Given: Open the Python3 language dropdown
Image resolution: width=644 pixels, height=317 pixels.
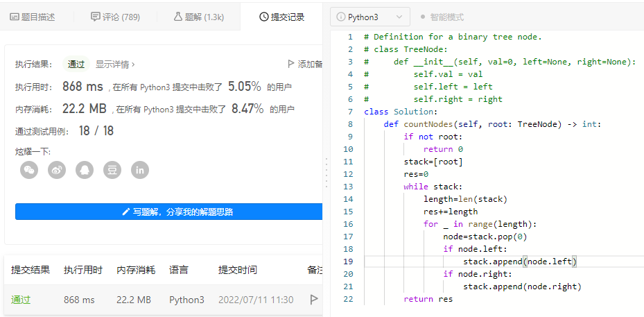Looking at the screenshot, I should [x=369, y=16].
